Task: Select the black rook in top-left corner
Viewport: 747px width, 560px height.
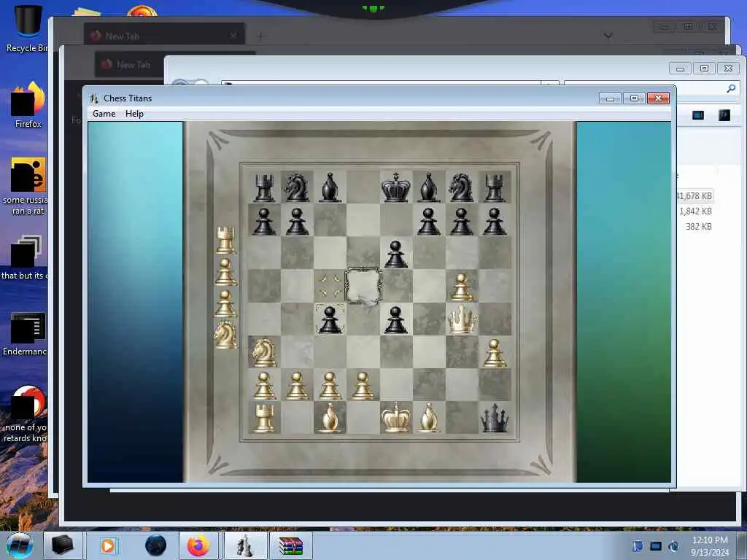Action: click(x=264, y=187)
